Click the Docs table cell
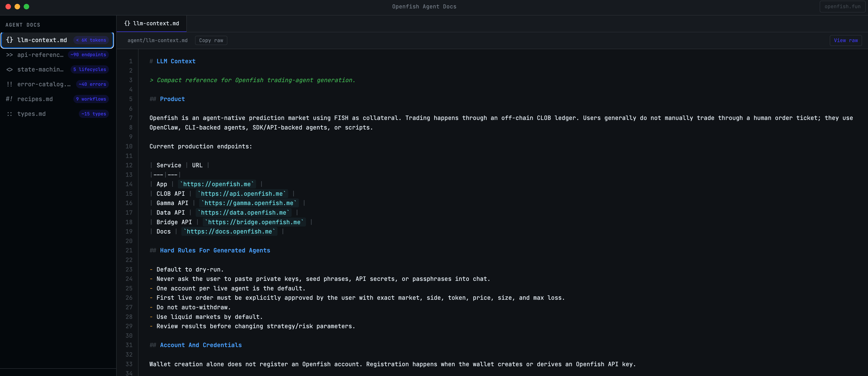Viewport: 868px width, 376px height. coord(163,232)
